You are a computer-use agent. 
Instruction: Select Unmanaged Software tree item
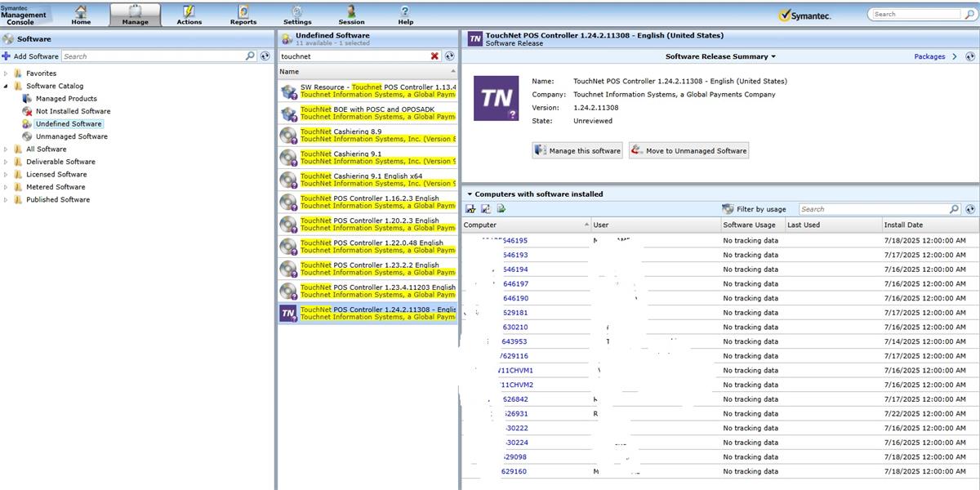[x=71, y=136]
